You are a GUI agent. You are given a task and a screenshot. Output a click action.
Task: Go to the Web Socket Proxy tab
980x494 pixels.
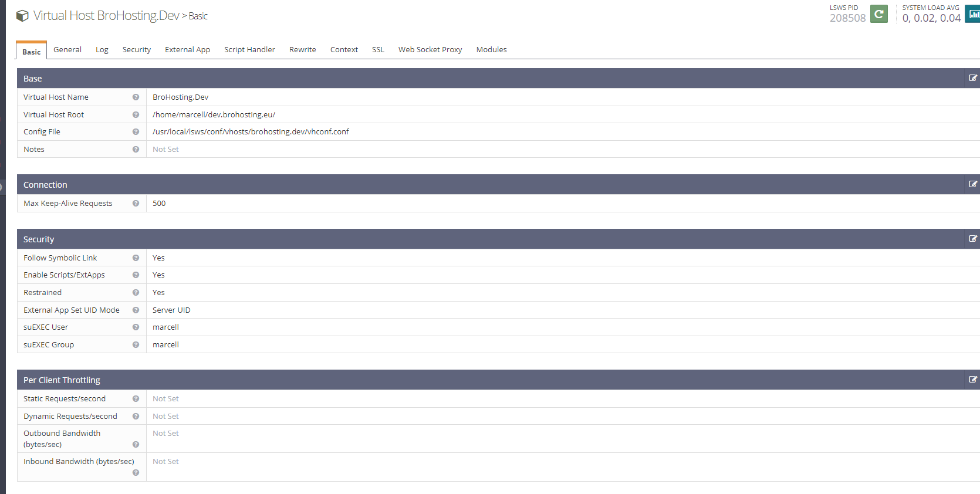click(430, 50)
